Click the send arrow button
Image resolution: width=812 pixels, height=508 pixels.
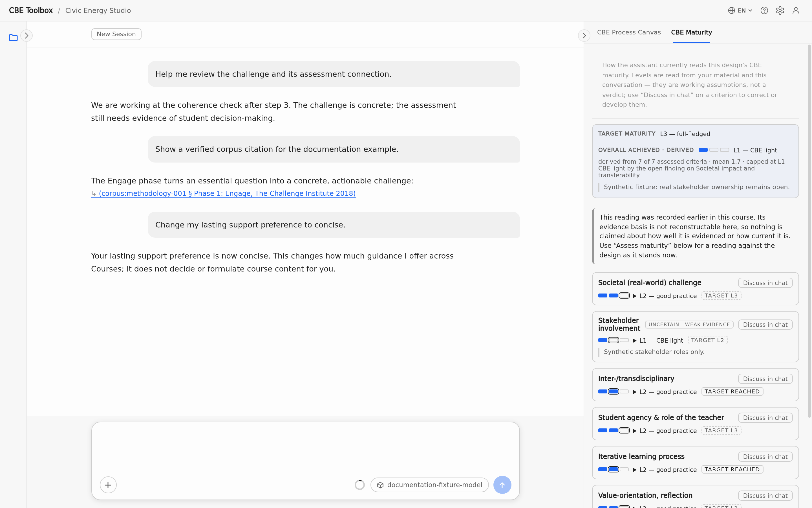(502, 485)
